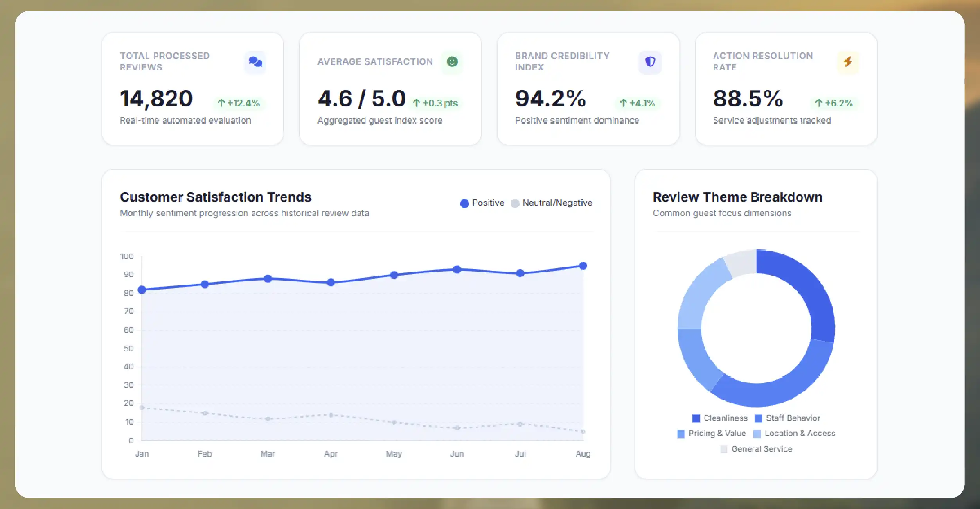Image resolution: width=980 pixels, height=509 pixels.
Task: Select the Apr data point on Positive line
Action: coord(331,282)
